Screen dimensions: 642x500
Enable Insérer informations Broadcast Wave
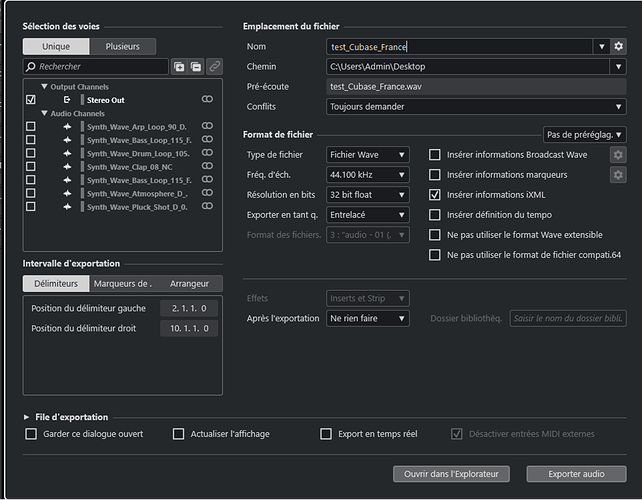(434, 155)
